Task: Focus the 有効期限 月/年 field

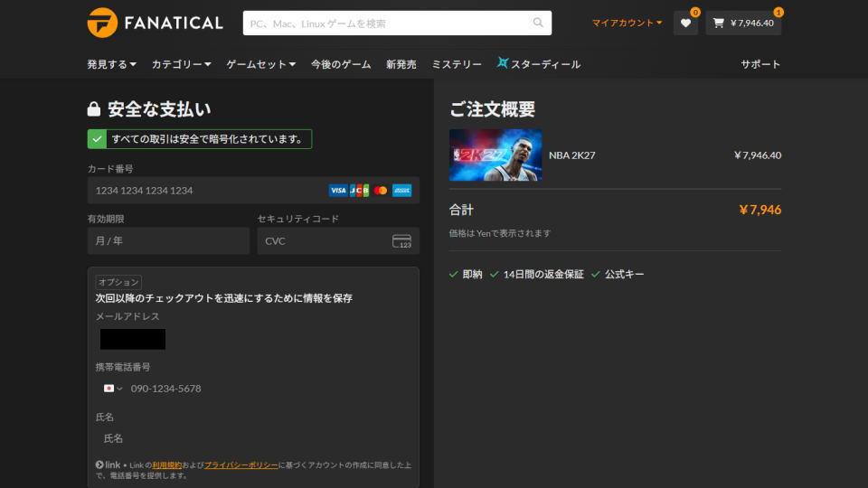Action: [168, 240]
